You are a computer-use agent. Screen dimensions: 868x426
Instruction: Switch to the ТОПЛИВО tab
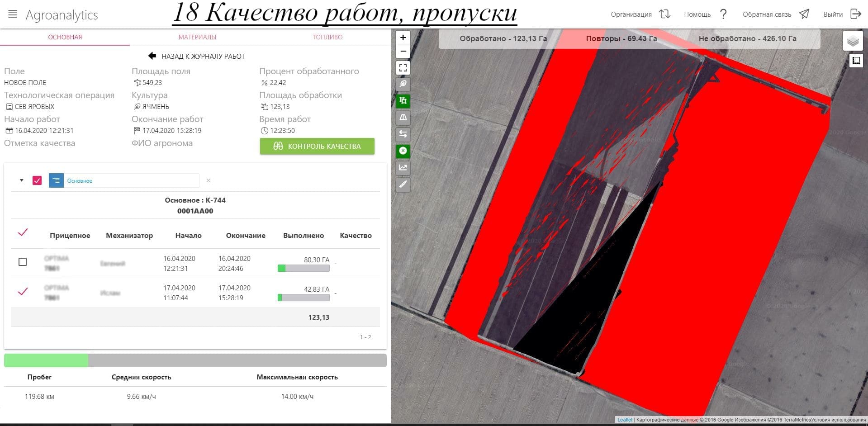327,37
